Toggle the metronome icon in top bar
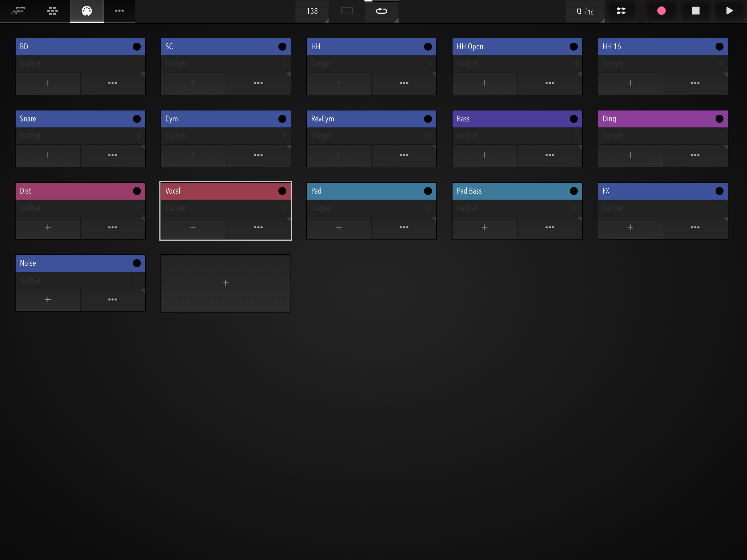Screen dimensions: 747x560 (x=347, y=11)
